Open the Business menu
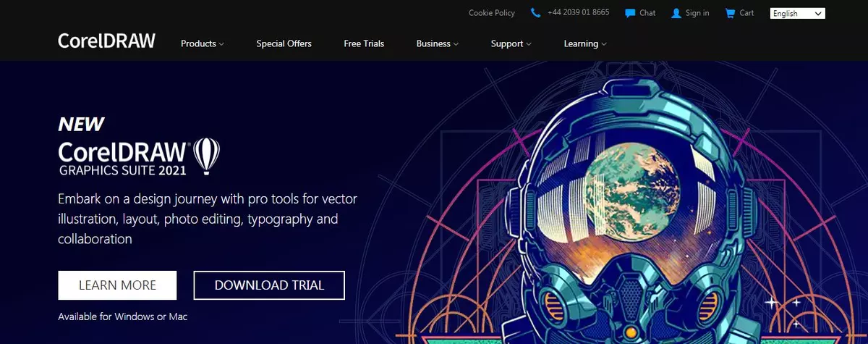This screenshot has height=344, width=868. (x=438, y=43)
